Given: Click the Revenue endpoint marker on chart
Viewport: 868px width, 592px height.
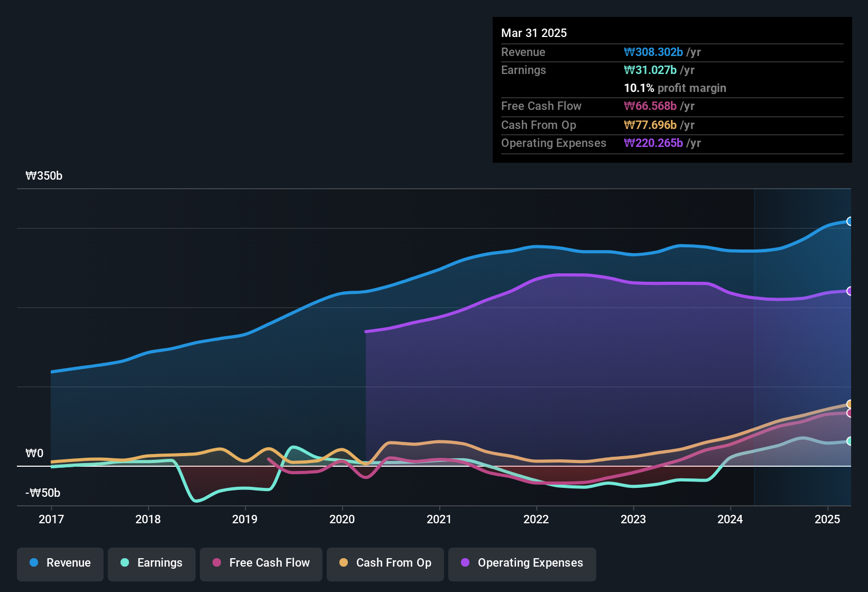Looking at the screenshot, I should pyautogui.click(x=850, y=221).
